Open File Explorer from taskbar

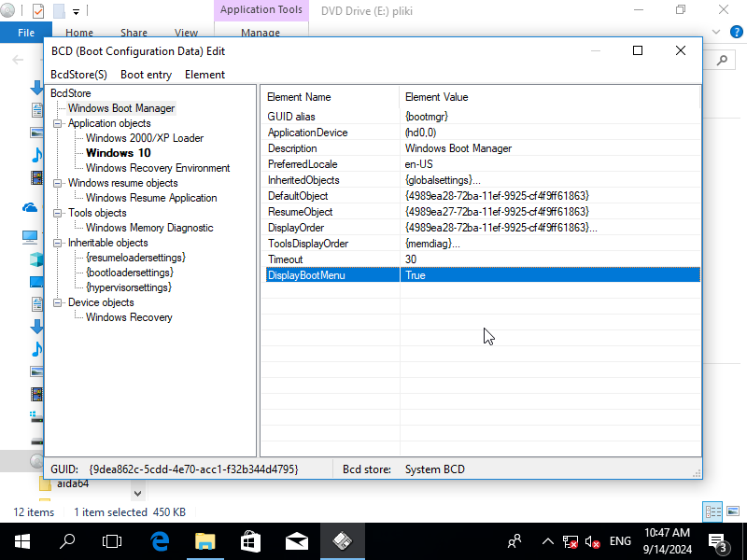[x=205, y=541]
